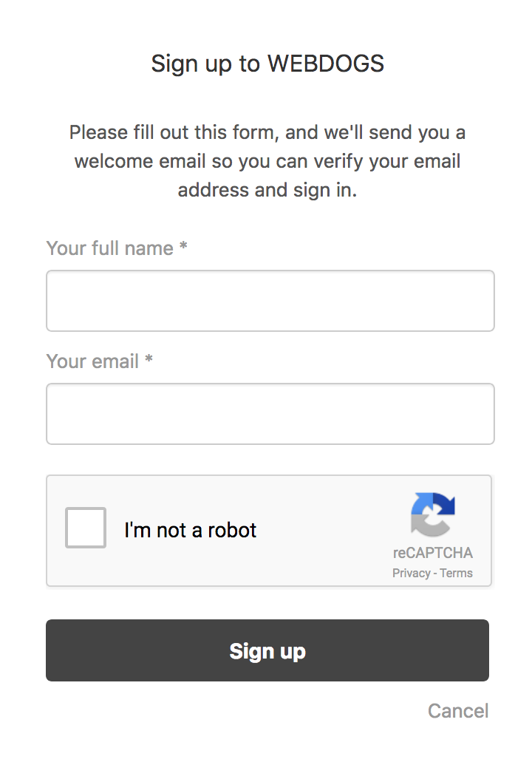Click the Please fill out this form line
This screenshot has width=532, height=779.
tap(267, 132)
